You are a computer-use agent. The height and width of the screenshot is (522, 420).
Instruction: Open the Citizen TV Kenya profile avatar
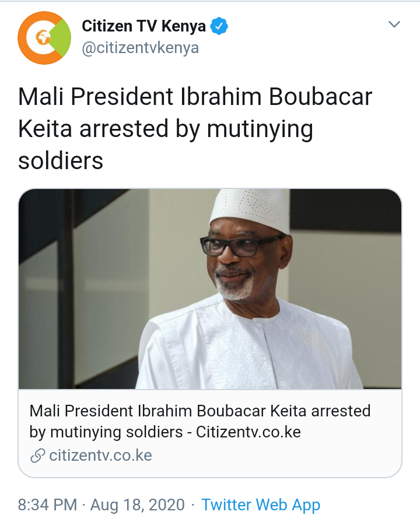[x=44, y=37]
